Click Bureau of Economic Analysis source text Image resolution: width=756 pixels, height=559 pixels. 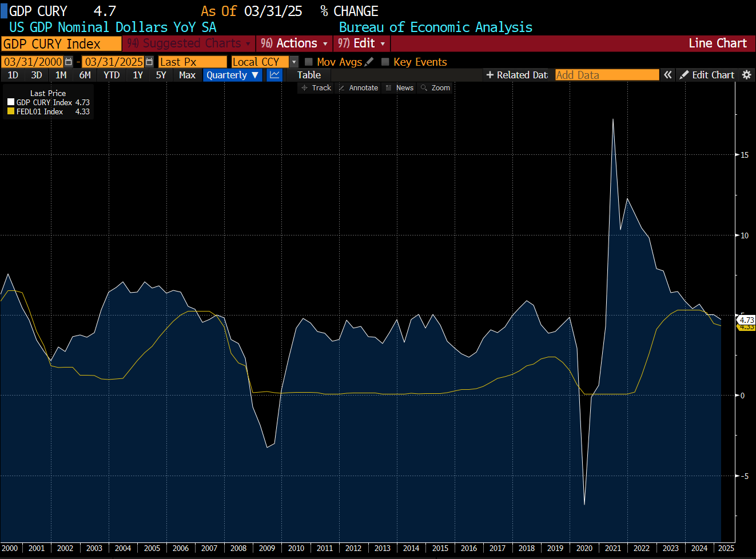tap(436, 27)
